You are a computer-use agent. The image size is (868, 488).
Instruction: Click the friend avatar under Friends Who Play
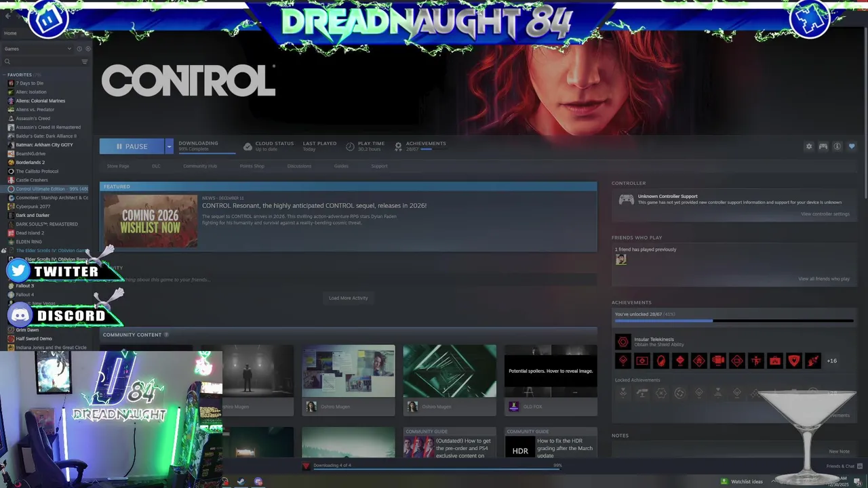[620, 259]
